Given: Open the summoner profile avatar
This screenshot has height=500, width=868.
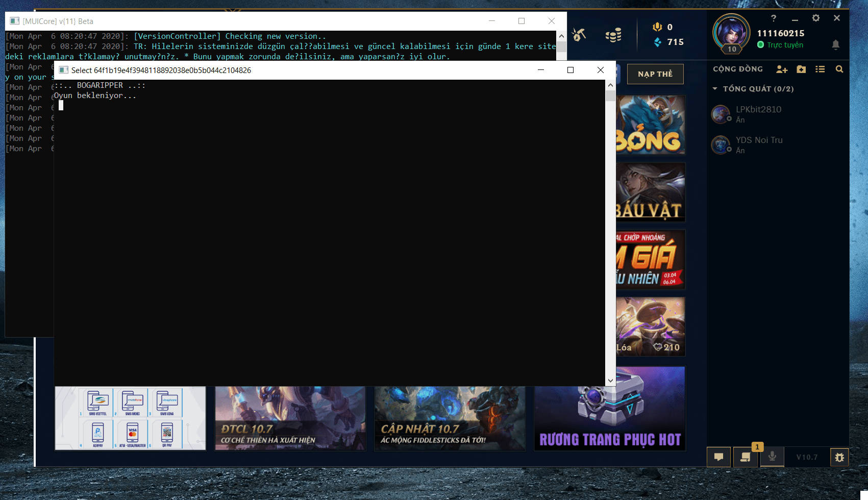Looking at the screenshot, I should point(731,33).
